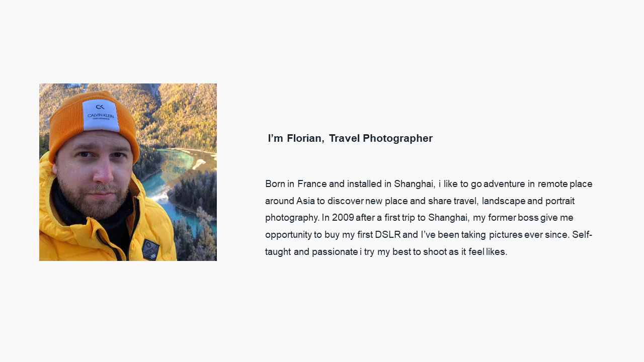This screenshot has height=362, width=644.
Task: Click the Calvin Klein label on the beanie
Action: click(101, 115)
